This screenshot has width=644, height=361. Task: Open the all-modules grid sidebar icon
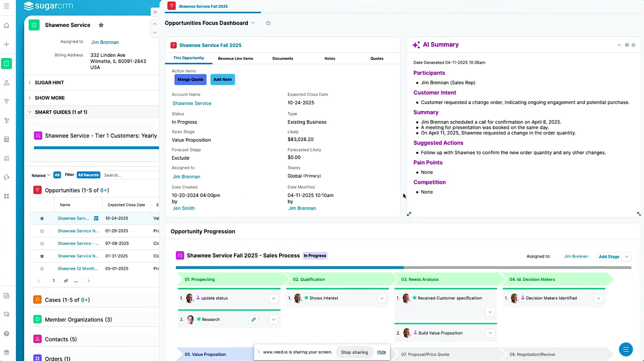click(6, 196)
